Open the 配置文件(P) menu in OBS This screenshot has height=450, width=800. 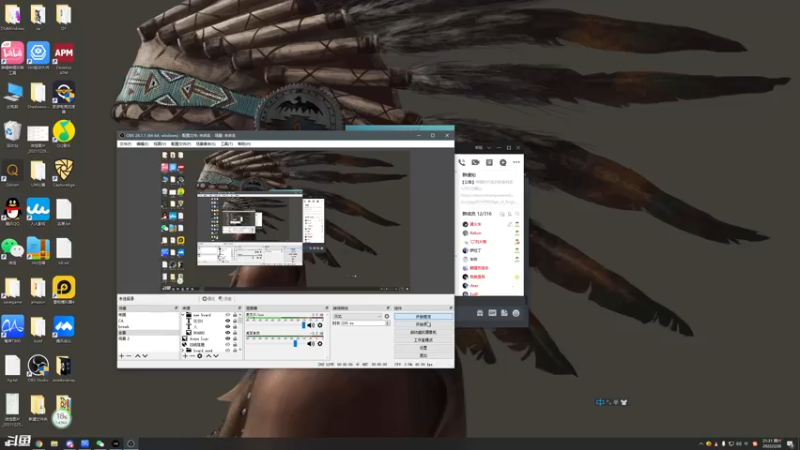coord(181,144)
